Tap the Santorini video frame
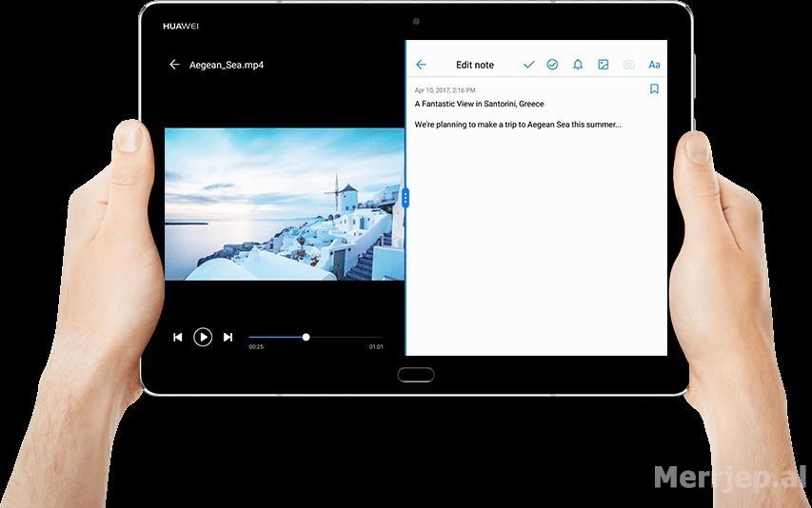The image size is (812, 508). pos(285,204)
